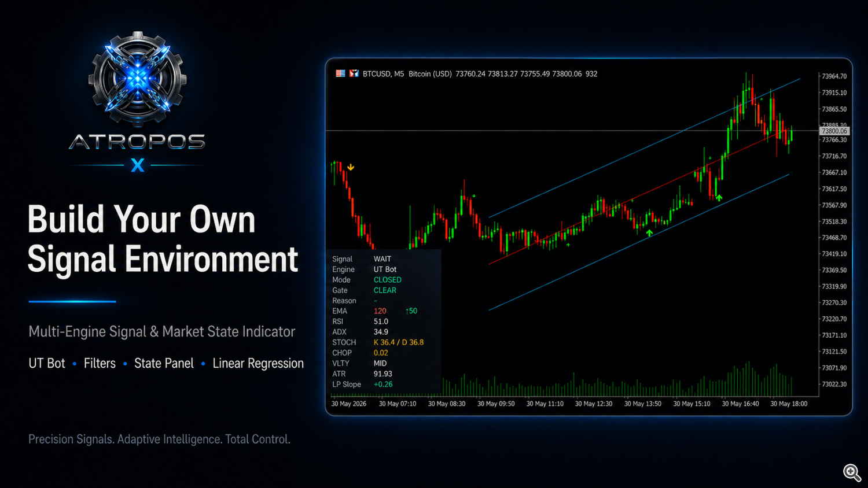Click the price axis label 73220.70

pos(834,319)
